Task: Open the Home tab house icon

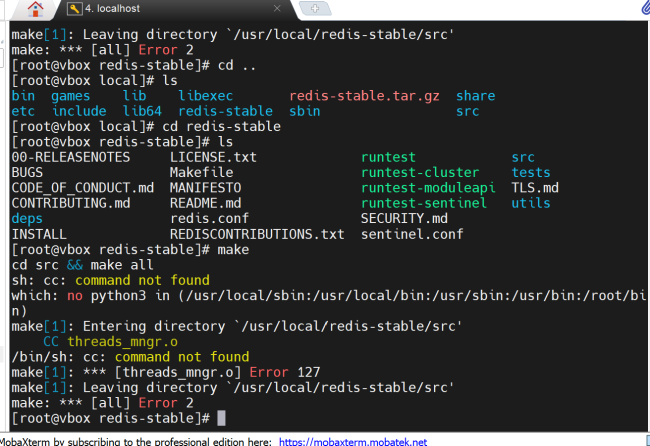Action: [37, 11]
